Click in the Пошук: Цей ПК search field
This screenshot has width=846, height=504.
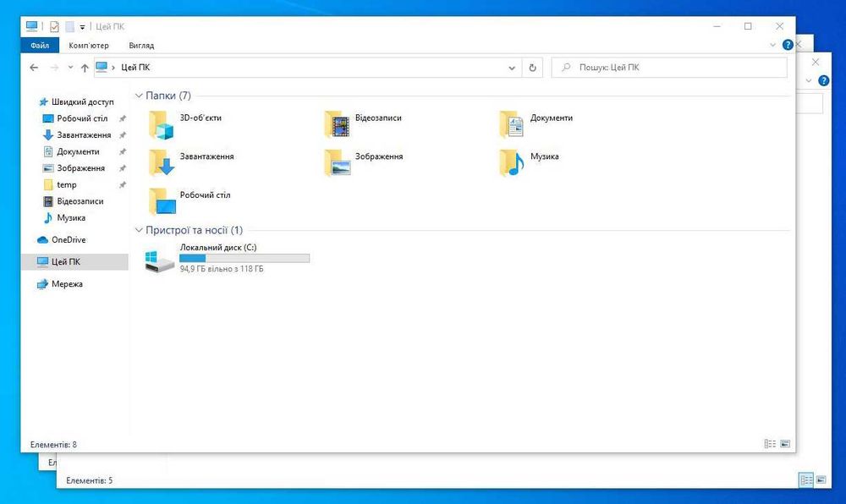(x=669, y=68)
